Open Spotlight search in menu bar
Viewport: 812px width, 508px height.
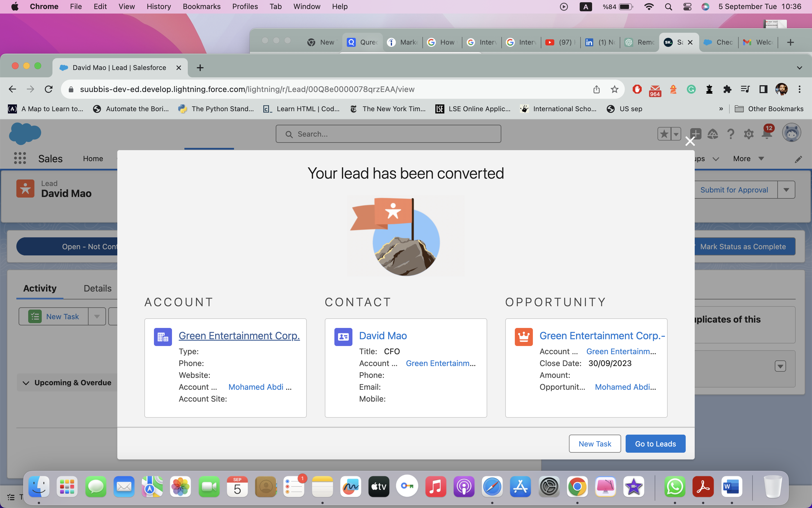click(x=668, y=7)
